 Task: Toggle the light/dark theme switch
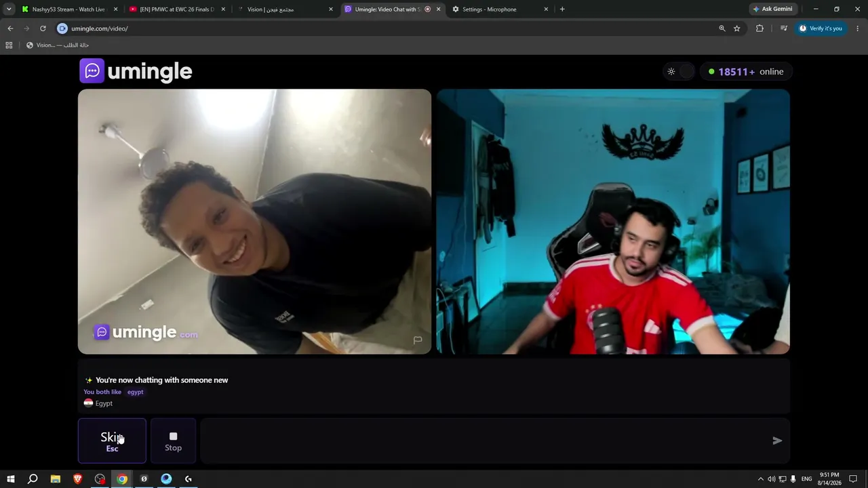click(x=679, y=71)
